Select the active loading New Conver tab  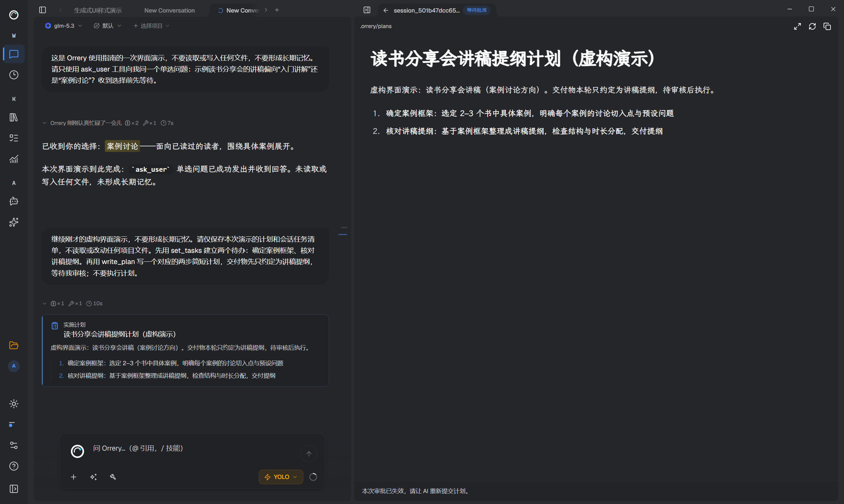239,10
